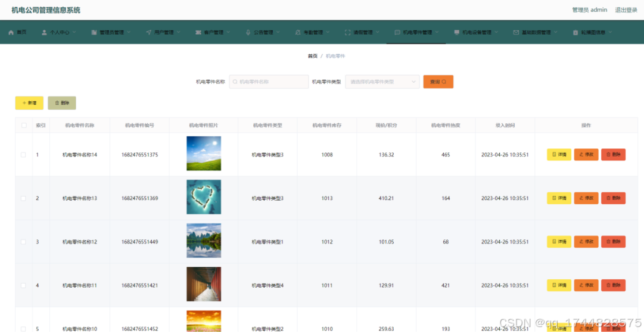The width and height of the screenshot is (644, 333).
Task: Click the 机电零件管理 chat icon
Action: pyautogui.click(x=397, y=32)
